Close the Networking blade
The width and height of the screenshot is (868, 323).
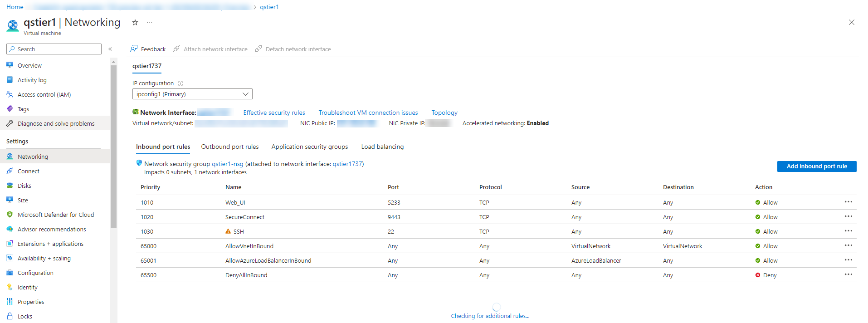[x=852, y=22]
